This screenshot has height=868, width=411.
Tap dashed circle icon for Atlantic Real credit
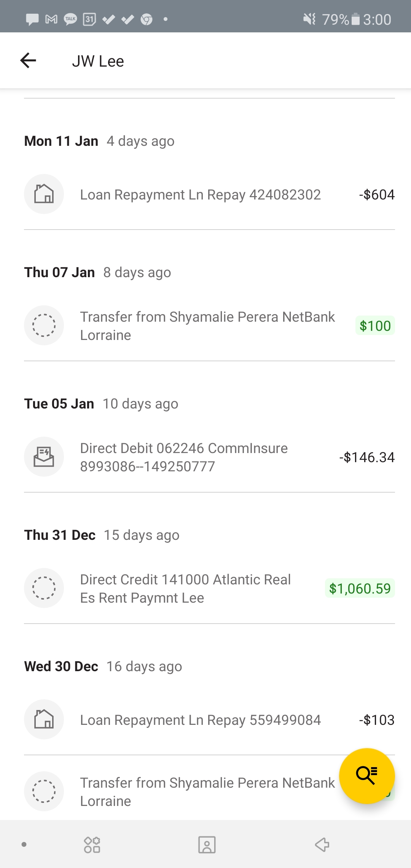tap(44, 588)
